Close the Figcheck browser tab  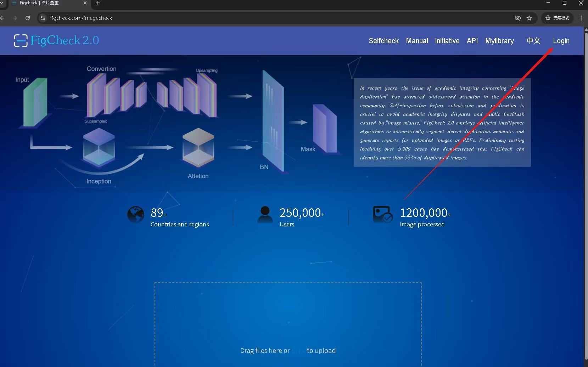pos(85,3)
